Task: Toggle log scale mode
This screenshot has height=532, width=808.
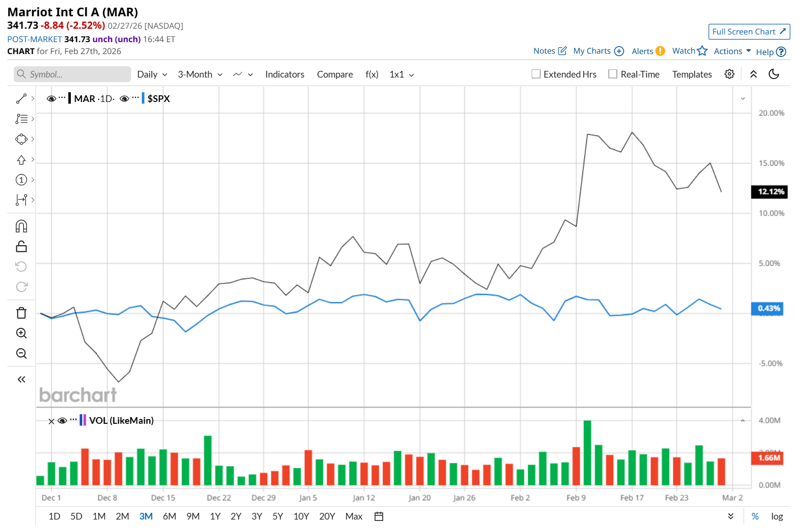Action: pos(777,516)
